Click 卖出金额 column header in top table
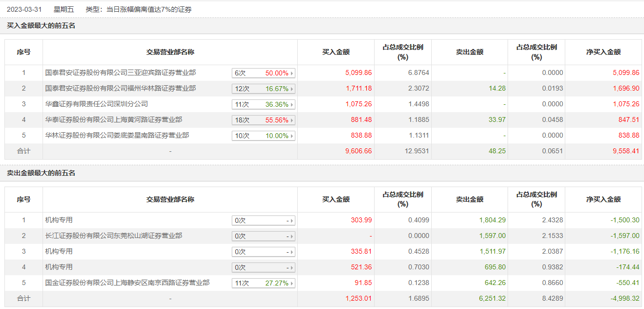 coord(469,52)
